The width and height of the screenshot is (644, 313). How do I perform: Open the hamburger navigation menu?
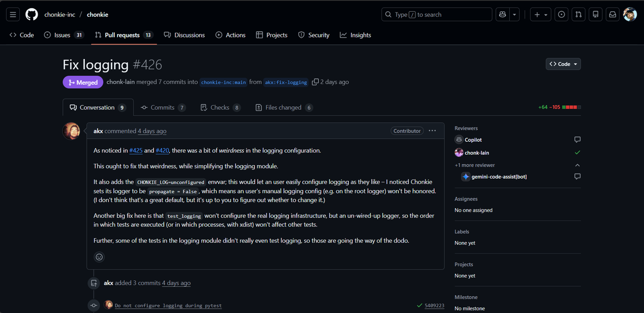coord(13,14)
